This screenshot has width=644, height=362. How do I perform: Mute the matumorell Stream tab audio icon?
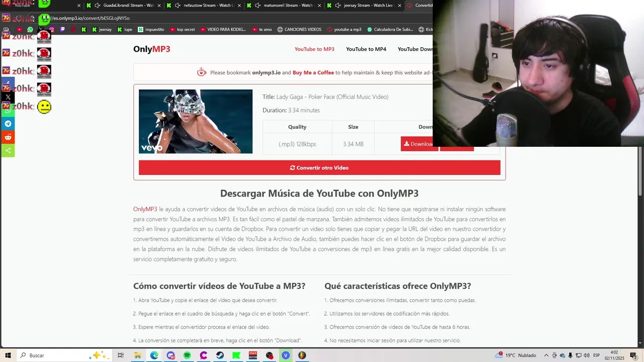[258, 6]
